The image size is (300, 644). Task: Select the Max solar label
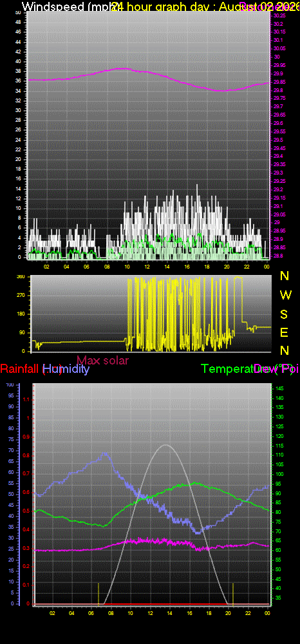[102, 360]
